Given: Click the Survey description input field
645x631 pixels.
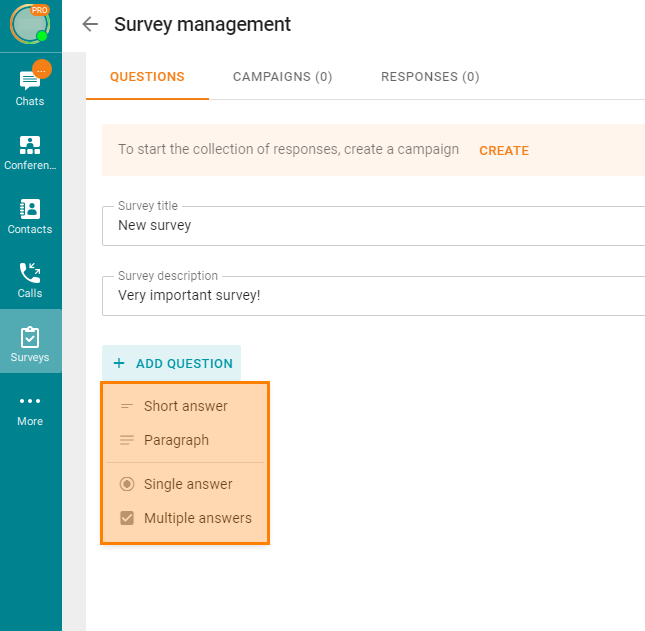Looking at the screenshot, I should coord(374,296).
